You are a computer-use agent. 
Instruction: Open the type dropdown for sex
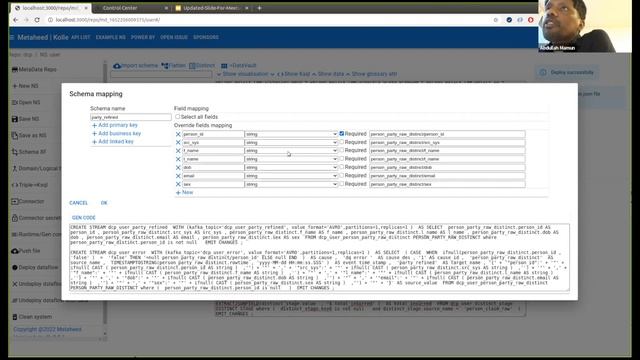pos(291,184)
